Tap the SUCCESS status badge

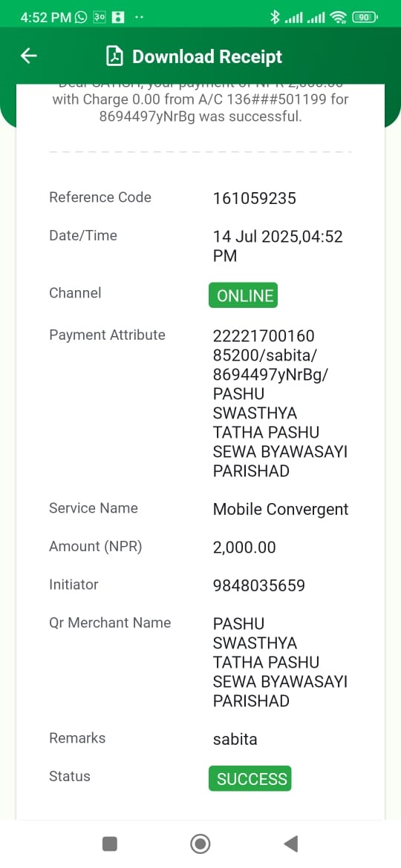(250, 779)
